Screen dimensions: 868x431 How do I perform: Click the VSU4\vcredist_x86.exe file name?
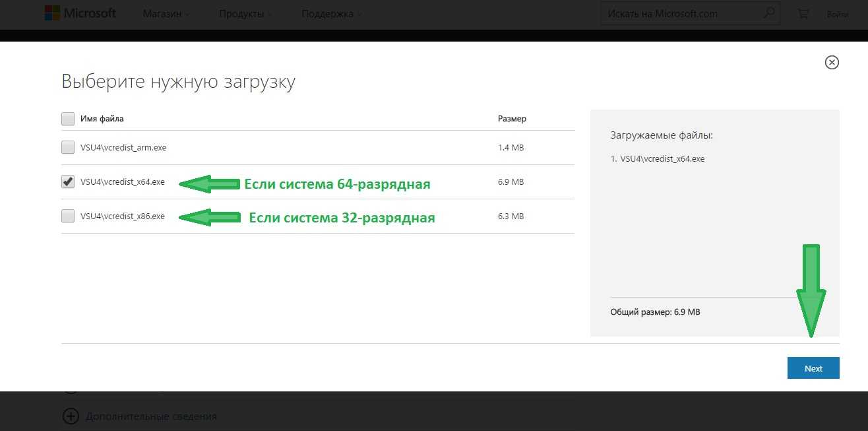pyautogui.click(x=123, y=216)
